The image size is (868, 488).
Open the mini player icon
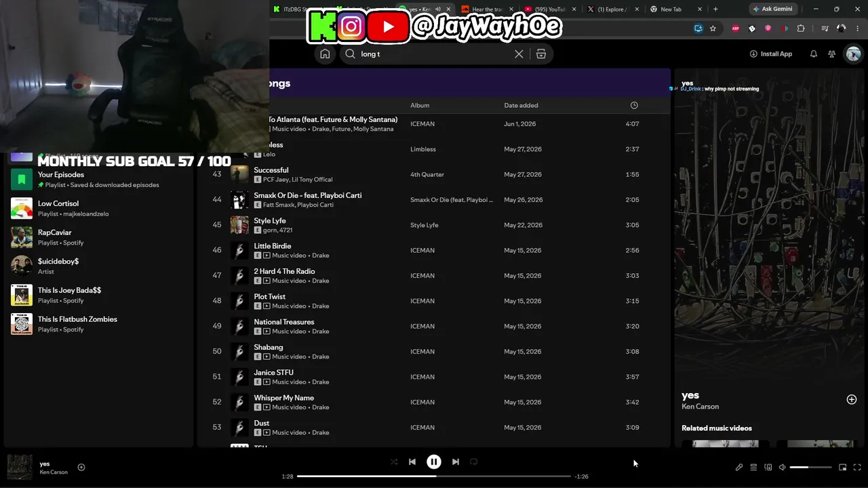843,467
